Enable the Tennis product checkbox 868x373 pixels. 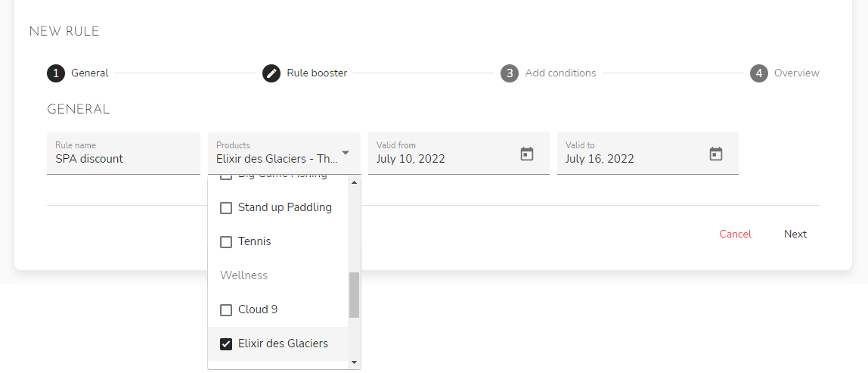tap(226, 242)
